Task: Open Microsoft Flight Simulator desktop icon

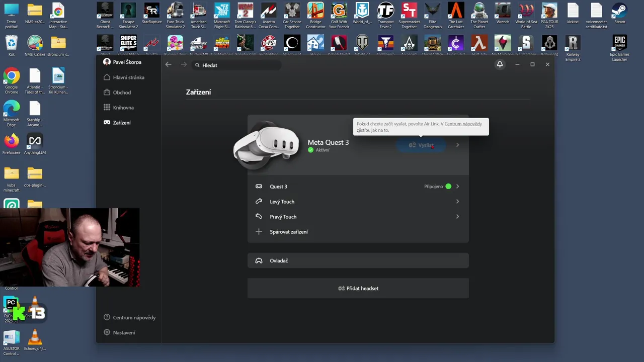Action: pos(222,15)
